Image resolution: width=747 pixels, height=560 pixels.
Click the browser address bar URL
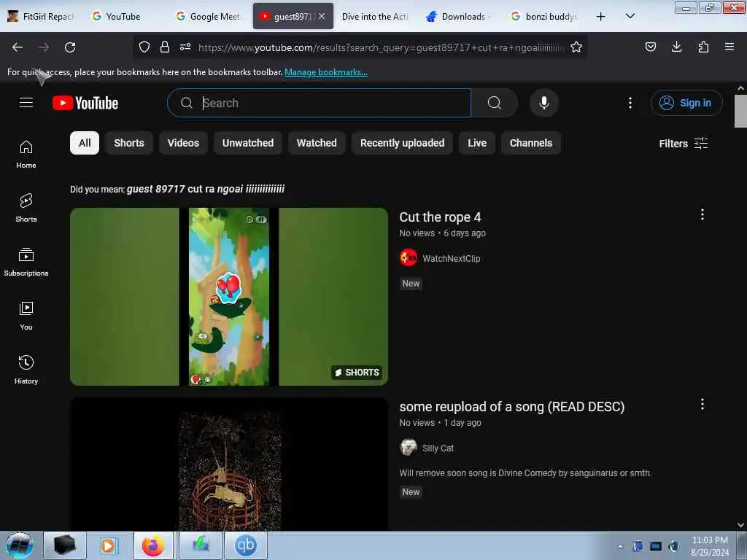tap(381, 47)
